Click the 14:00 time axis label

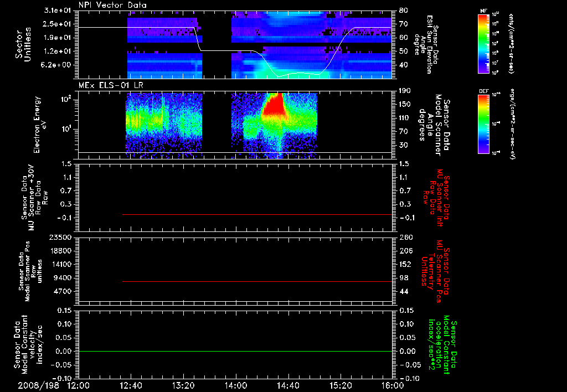pos(236,385)
